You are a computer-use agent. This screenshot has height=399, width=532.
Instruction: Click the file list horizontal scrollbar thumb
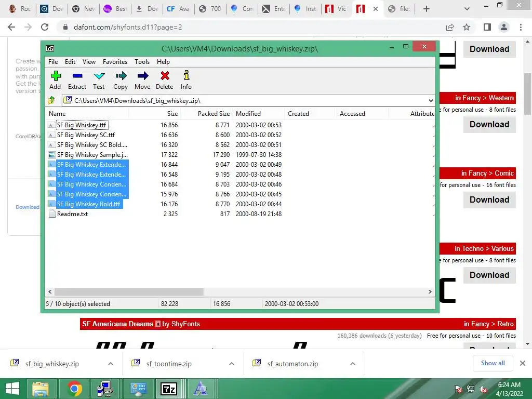129,292
